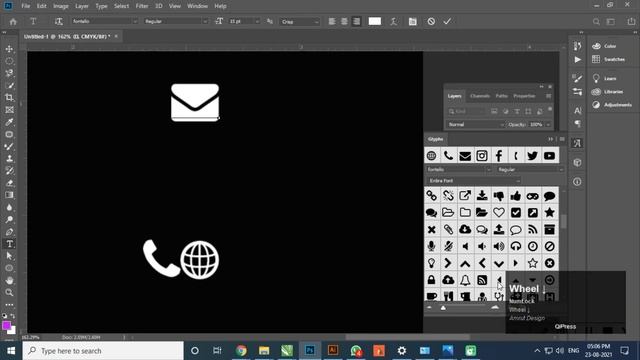Right align the text
Screen dimensions: 640x360
tap(356, 21)
